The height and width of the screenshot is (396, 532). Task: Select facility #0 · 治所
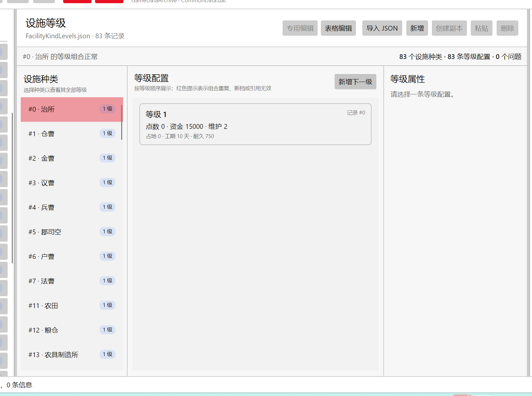[72, 109]
